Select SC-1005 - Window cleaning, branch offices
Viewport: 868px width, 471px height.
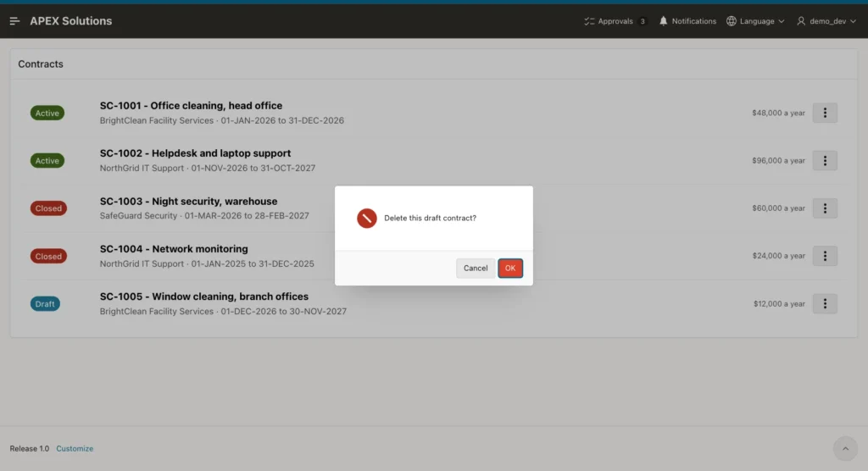click(203, 296)
